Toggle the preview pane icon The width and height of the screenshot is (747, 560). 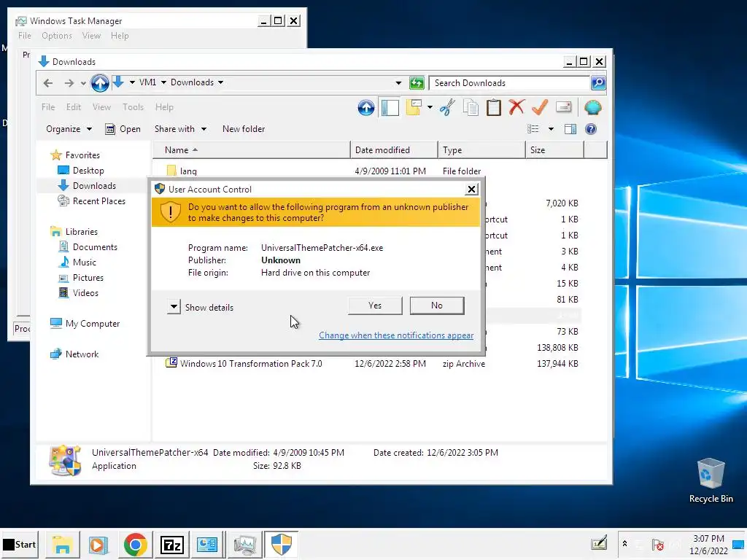[x=570, y=129]
